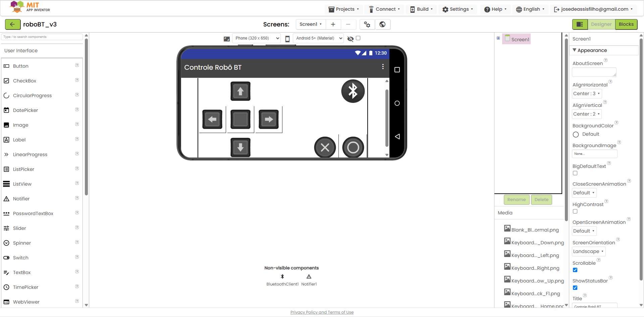This screenshot has width=644, height=317.
Task: Open the Android 5+ (Material) theme dropdown
Action: pos(318,38)
